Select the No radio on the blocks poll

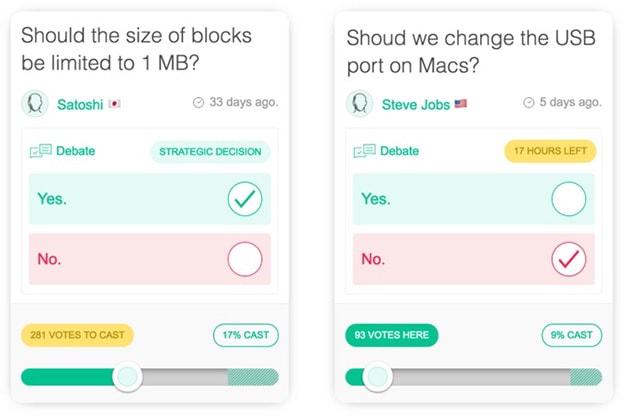[245, 259]
